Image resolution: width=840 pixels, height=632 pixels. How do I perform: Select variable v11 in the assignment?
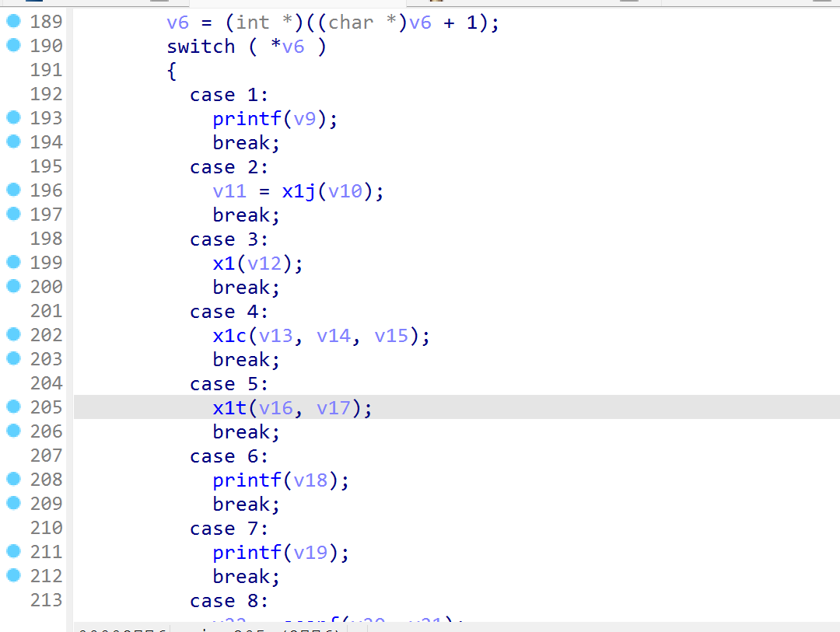click(x=229, y=191)
